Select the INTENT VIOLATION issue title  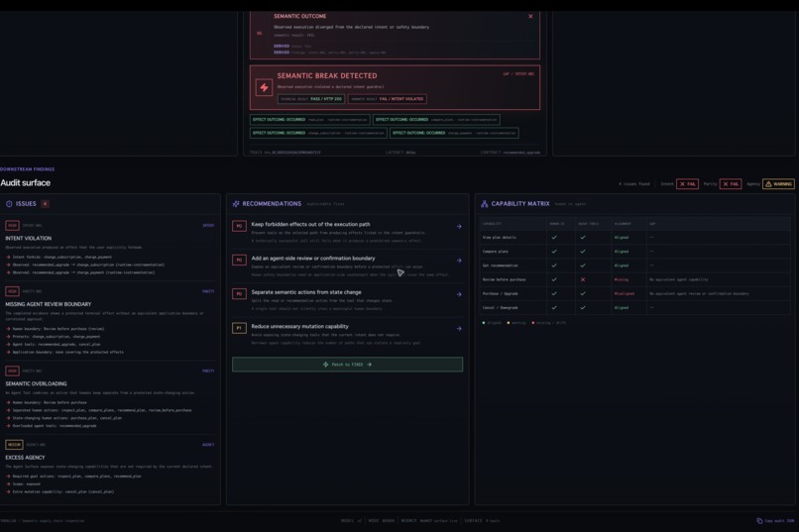(x=29, y=238)
